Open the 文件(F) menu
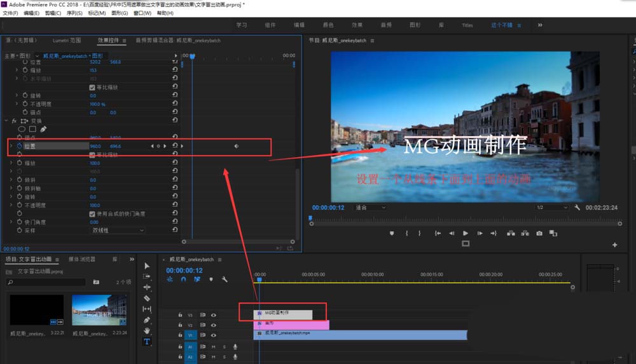Screen dimensions: 636x364 [x=11, y=13]
